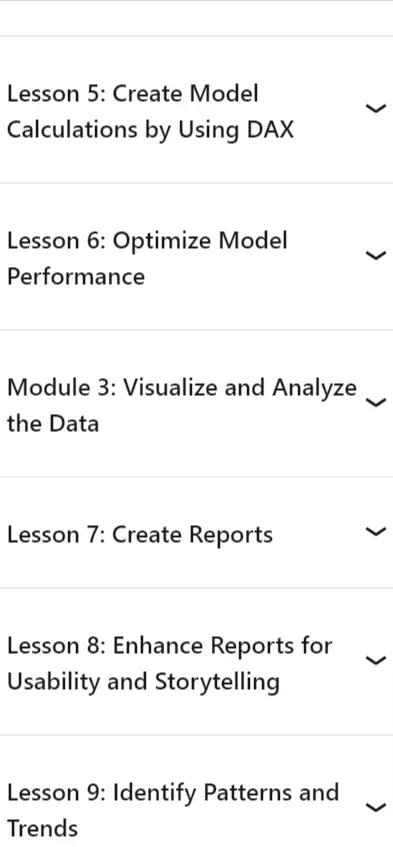Select 'Lesson 9: Identify Patterns and' heading text
393x847 pixels.
click(x=173, y=793)
